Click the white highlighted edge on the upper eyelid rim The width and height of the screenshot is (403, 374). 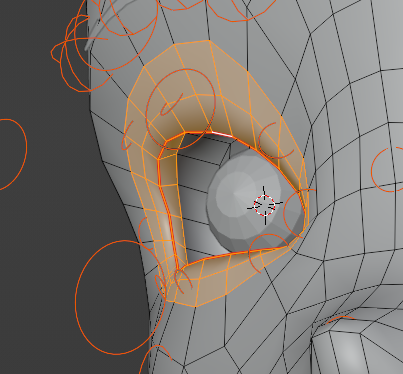coord(221,135)
